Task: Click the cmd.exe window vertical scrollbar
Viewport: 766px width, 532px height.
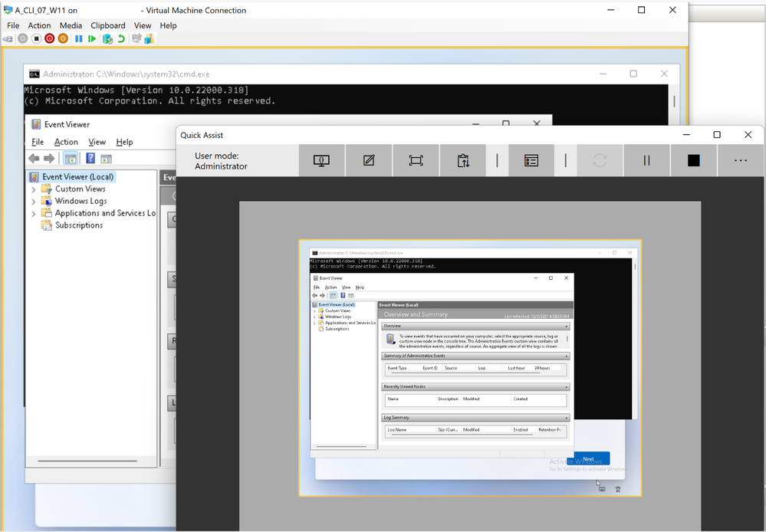Action: pos(674,101)
